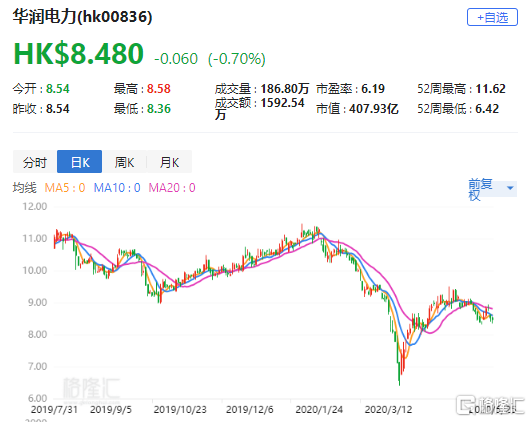Click the 格隆汇 watermark on the chart
Image resolution: width=531 pixels, height=422 pixels.
(x=91, y=387)
